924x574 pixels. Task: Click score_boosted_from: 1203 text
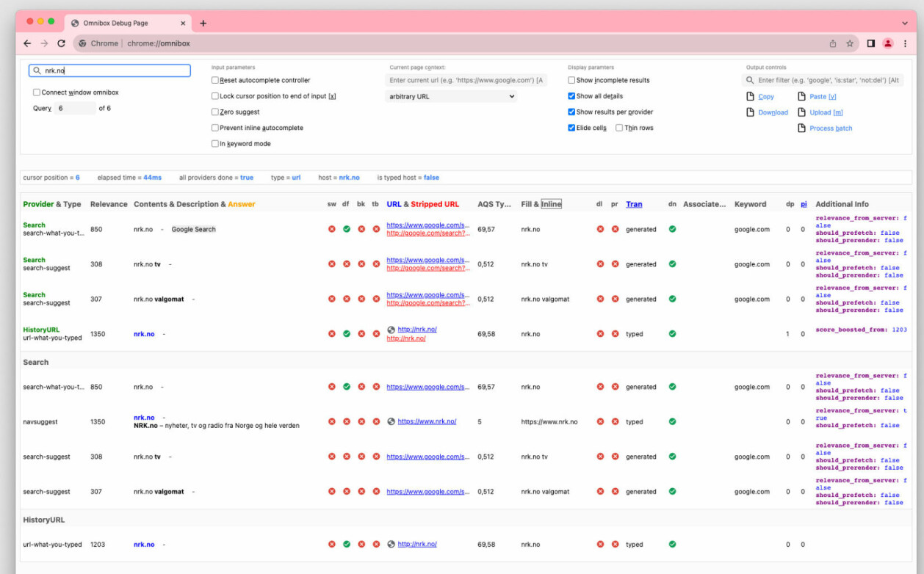tap(861, 330)
